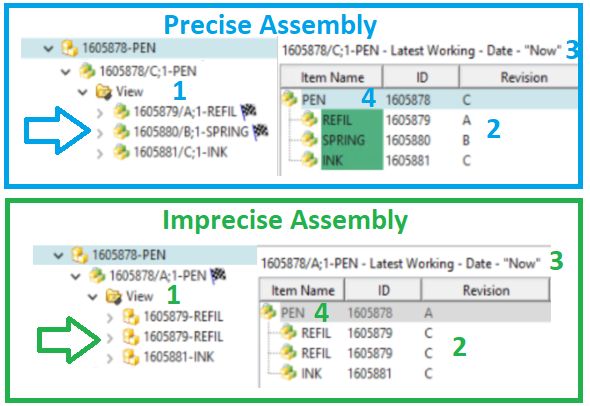
Task: Expand the 1605881-INK node in imprecise tree
Action: (x=109, y=358)
